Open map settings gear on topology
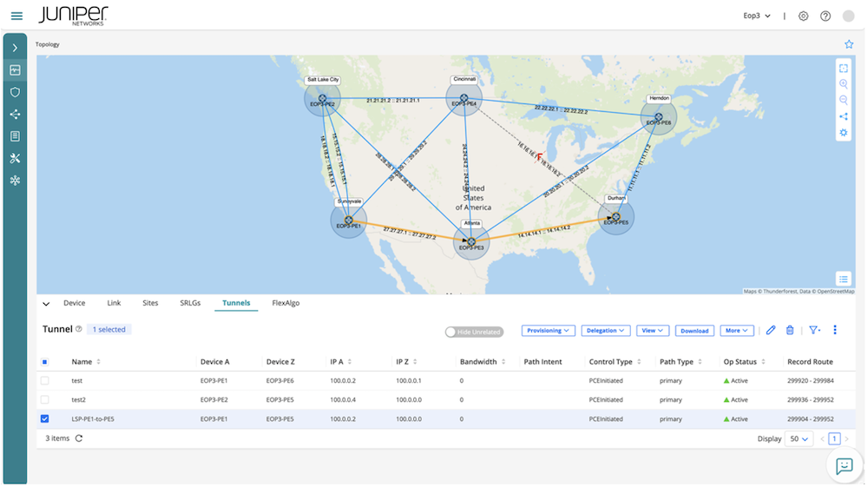This screenshot has width=868, height=487. click(x=843, y=133)
